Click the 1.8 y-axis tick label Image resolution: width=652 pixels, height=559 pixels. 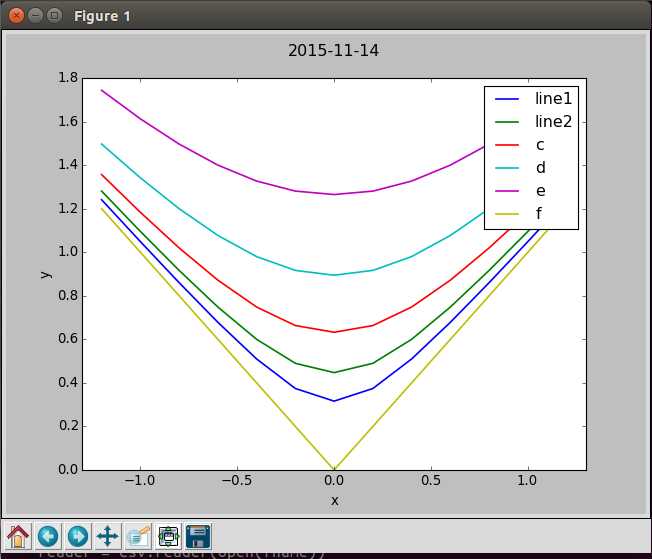point(68,78)
